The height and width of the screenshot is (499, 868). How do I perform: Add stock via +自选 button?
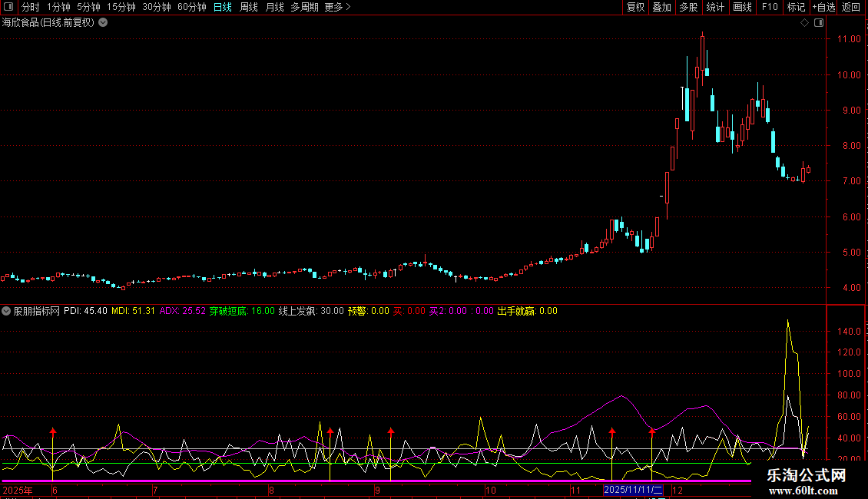point(823,7)
